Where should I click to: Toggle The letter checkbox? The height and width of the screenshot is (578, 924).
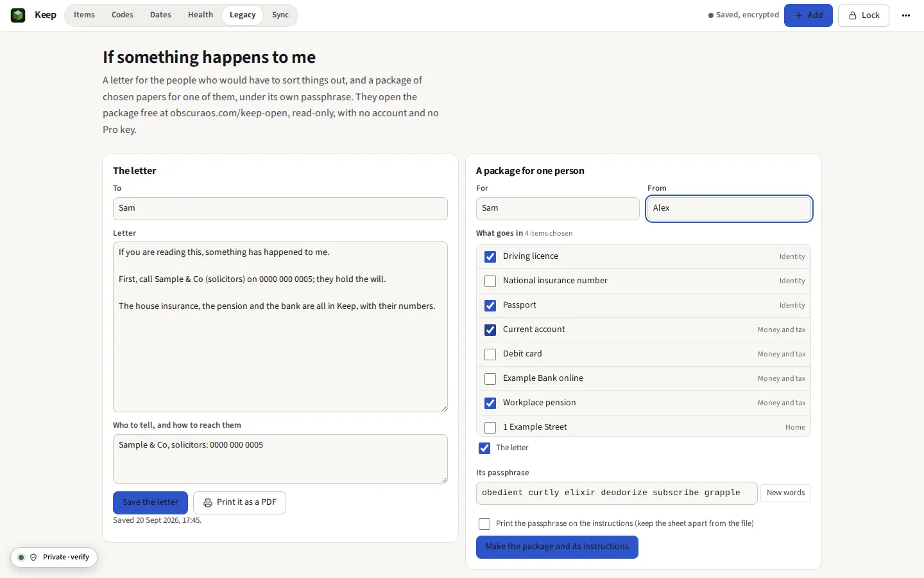click(x=484, y=448)
